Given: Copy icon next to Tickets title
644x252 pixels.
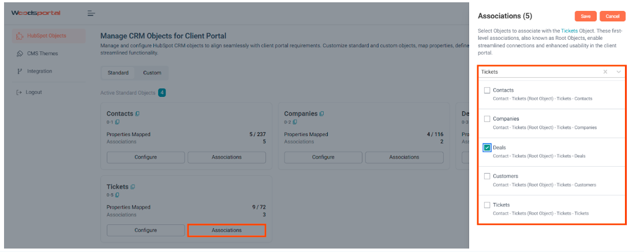Looking at the screenshot, I should [x=133, y=187].
